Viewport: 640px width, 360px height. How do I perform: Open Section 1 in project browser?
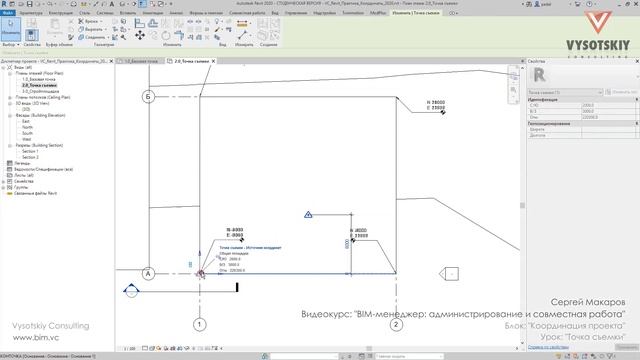pyautogui.click(x=30, y=151)
